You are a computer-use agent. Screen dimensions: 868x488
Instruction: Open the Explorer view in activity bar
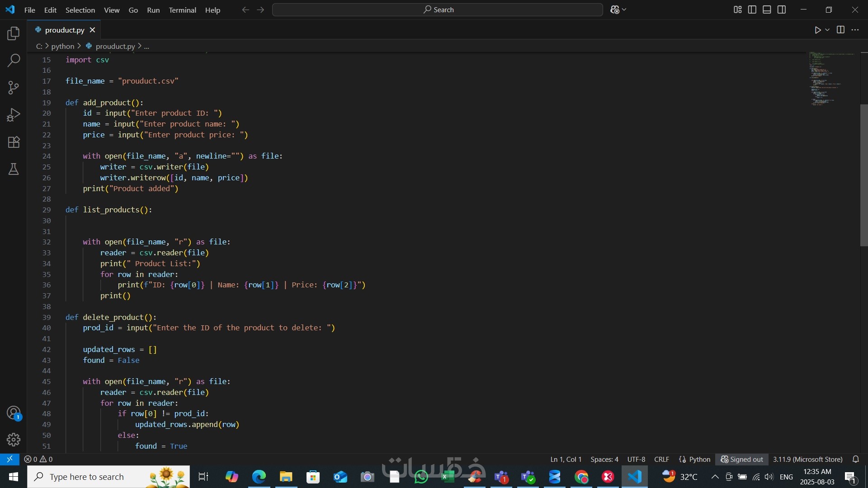pos(14,33)
